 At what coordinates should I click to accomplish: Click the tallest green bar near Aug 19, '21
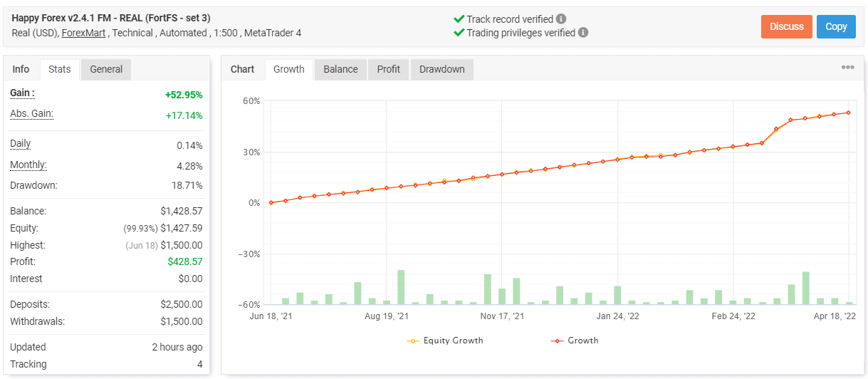point(401,287)
